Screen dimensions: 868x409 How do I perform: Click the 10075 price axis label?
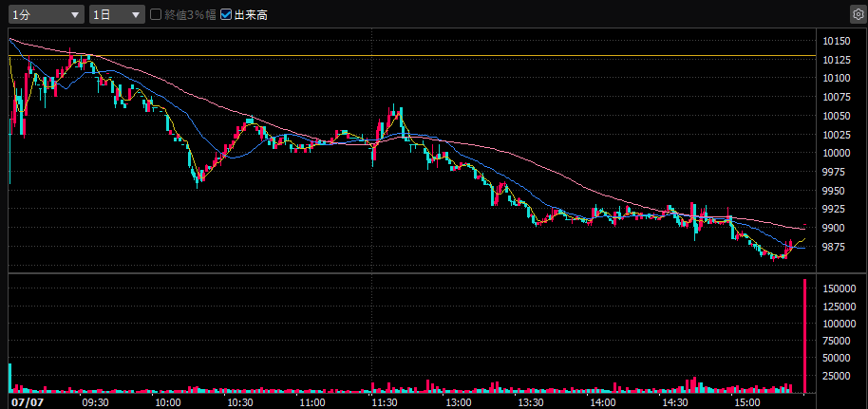tap(837, 97)
